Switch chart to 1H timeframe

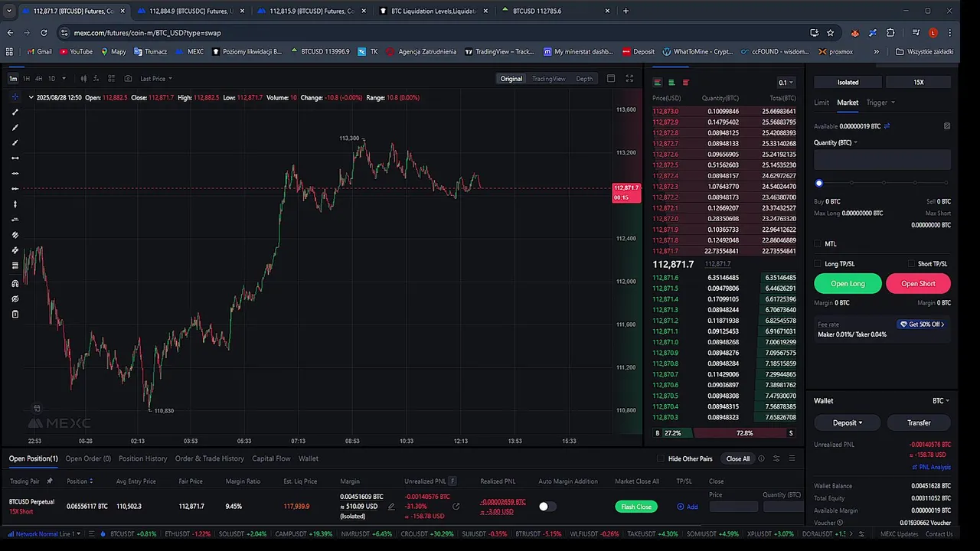(x=26, y=79)
